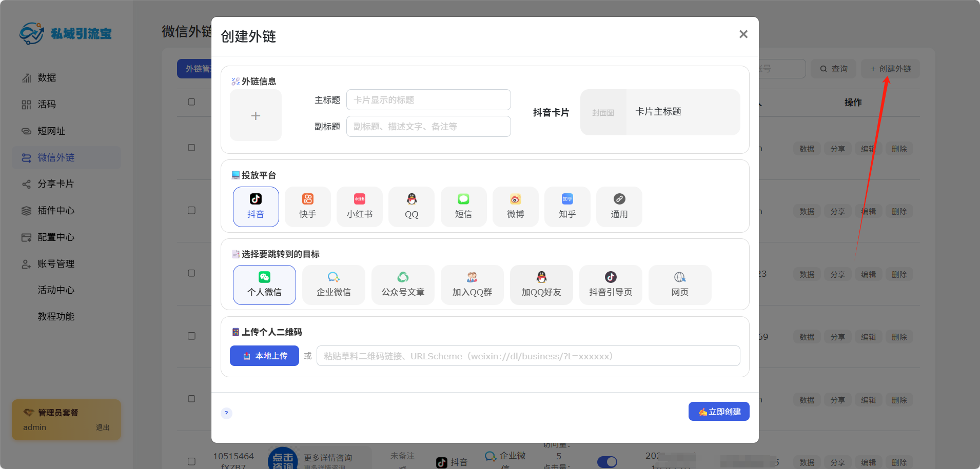This screenshot has width=980, height=469.
Task: Check the first table row checkbox
Action: pyautogui.click(x=191, y=148)
